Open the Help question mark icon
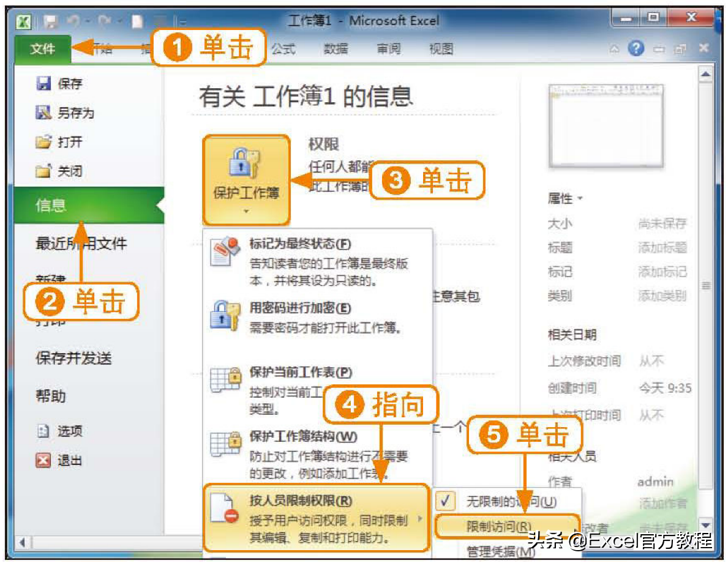Image resolution: width=728 pixels, height=566 pixels. 636,48
